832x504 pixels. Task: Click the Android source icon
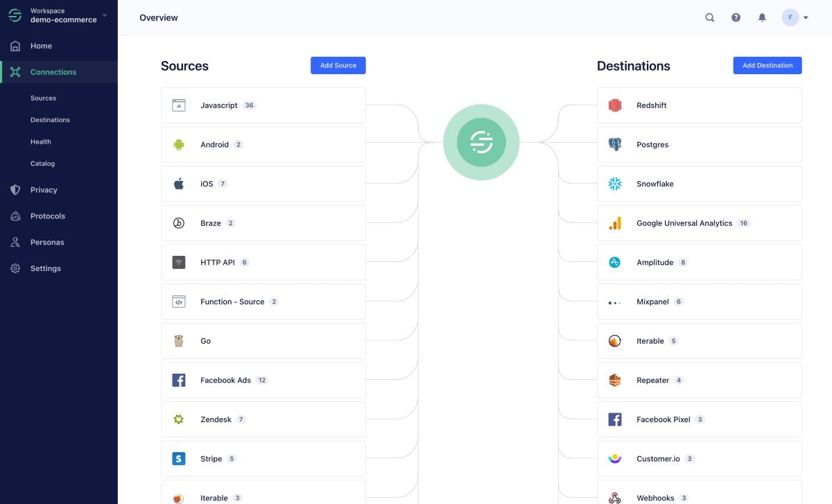(x=179, y=145)
